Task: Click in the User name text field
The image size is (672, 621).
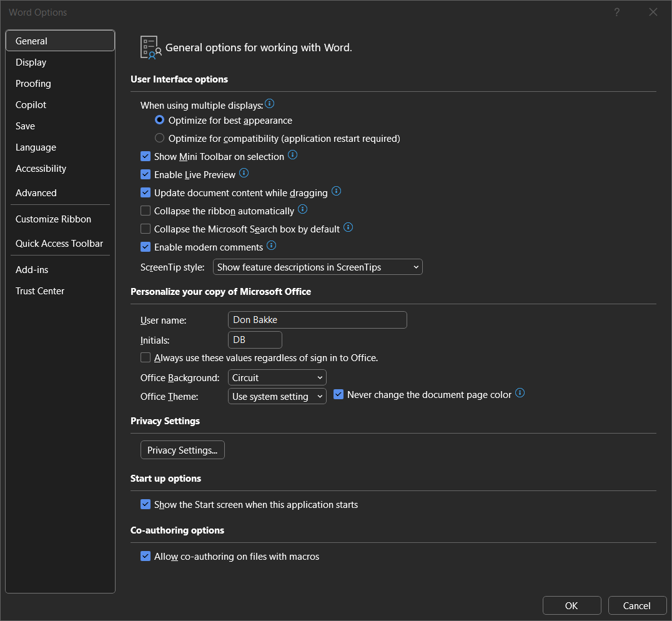Action: [x=317, y=320]
